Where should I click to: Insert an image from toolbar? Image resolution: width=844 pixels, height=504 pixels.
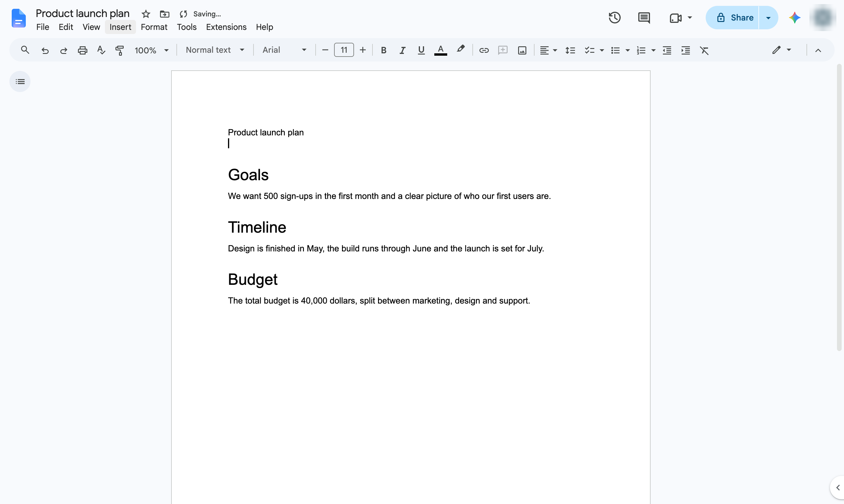(522, 50)
